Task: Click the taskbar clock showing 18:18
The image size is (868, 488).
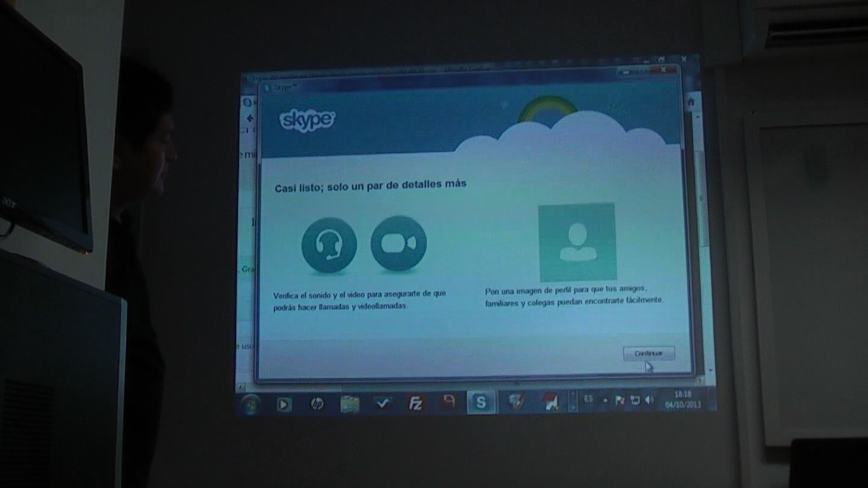Action: pos(683,400)
